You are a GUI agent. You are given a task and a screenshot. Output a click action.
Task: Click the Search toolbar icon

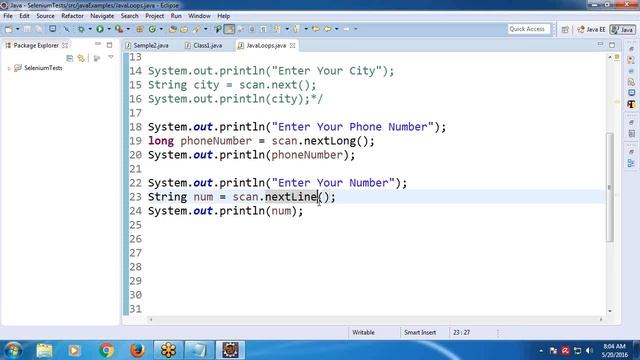click(196, 29)
